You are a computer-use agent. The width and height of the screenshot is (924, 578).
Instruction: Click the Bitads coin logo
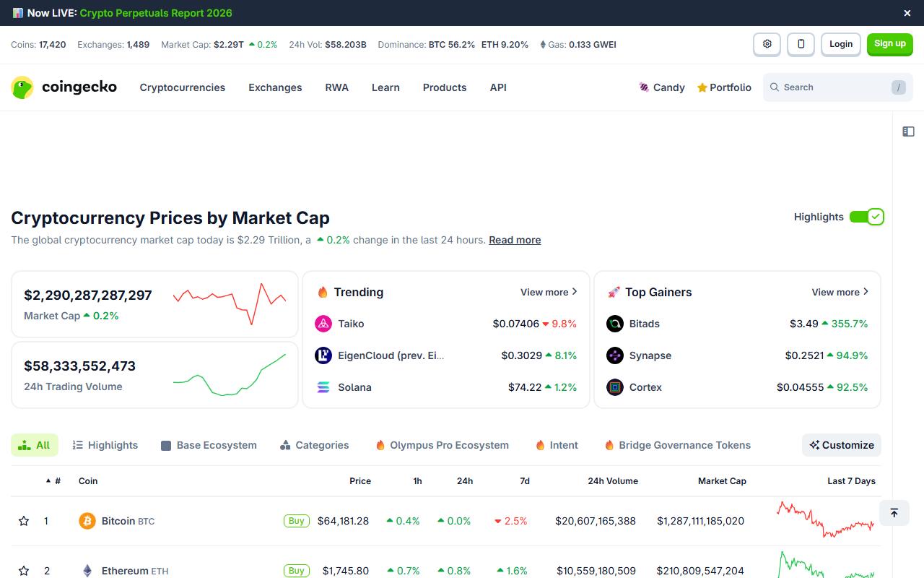(614, 324)
